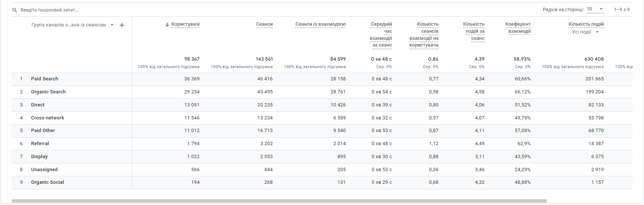Click Organic Social event count 1 157
Viewport: 644px width, 205px height.
pyautogui.click(x=597, y=182)
